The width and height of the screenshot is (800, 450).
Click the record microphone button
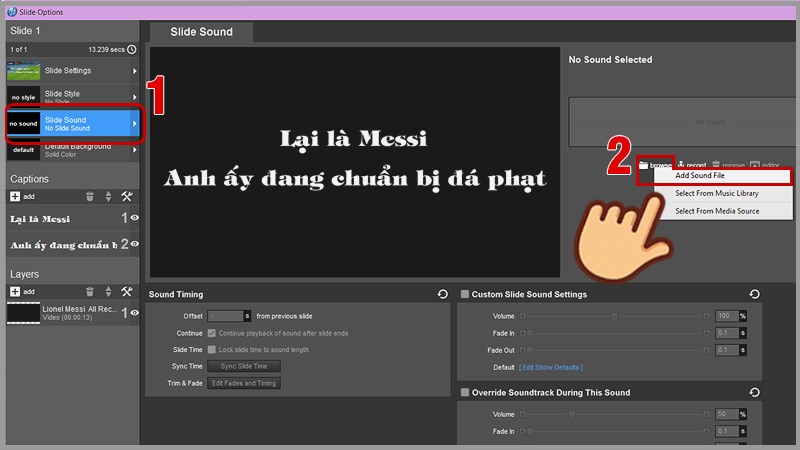(x=692, y=165)
